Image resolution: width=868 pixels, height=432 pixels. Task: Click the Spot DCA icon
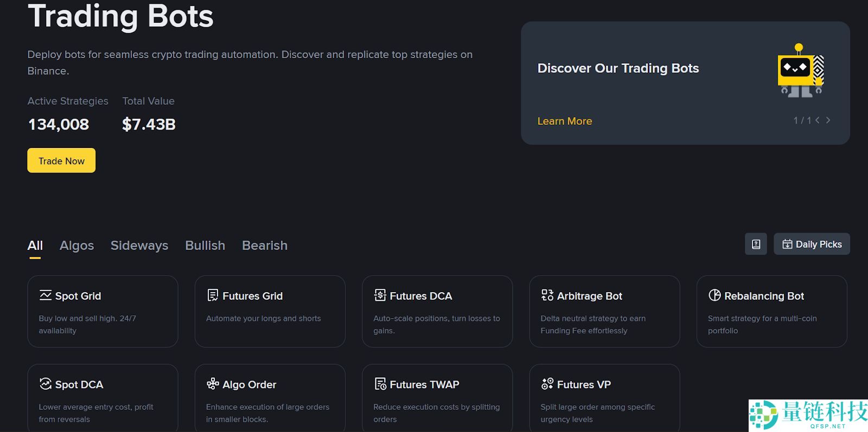(x=46, y=384)
